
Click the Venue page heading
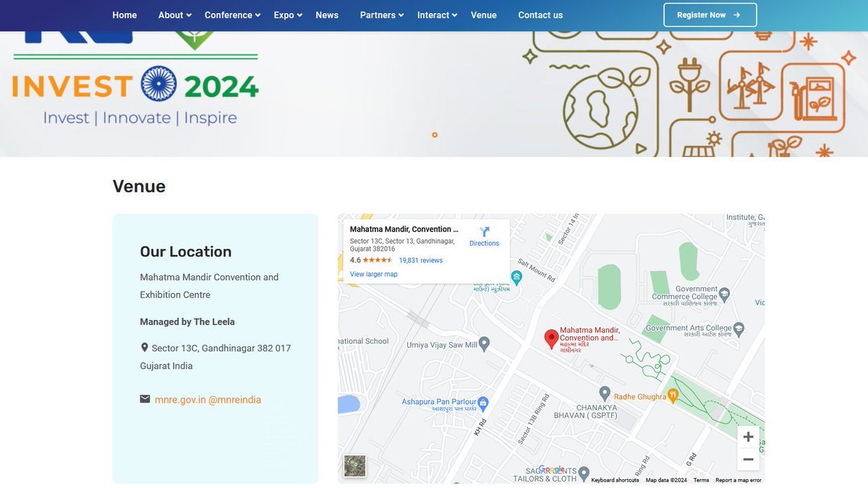pyautogui.click(x=139, y=187)
